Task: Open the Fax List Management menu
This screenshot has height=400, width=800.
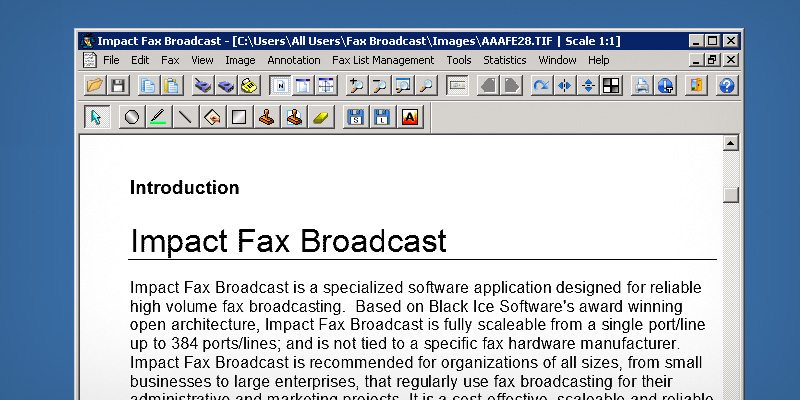Action: coord(383,60)
